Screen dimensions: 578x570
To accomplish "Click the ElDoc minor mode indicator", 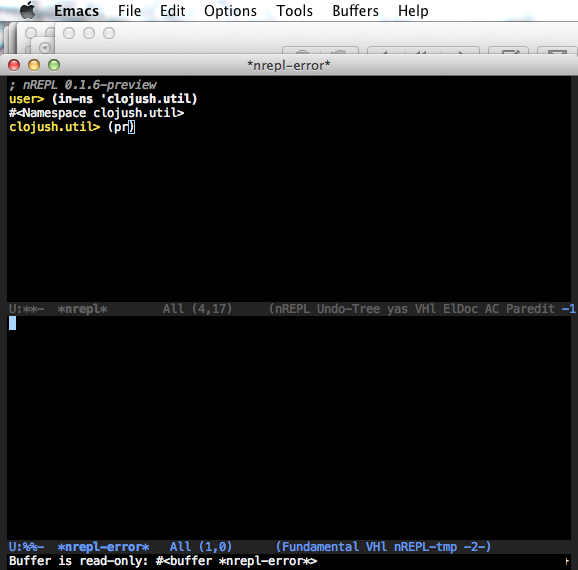I will (460, 309).
